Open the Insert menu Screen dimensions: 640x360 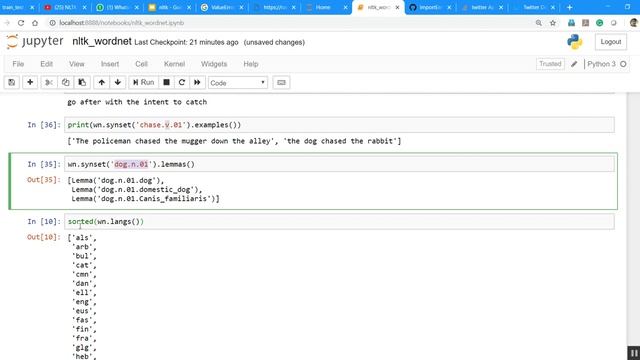[110, 64]
